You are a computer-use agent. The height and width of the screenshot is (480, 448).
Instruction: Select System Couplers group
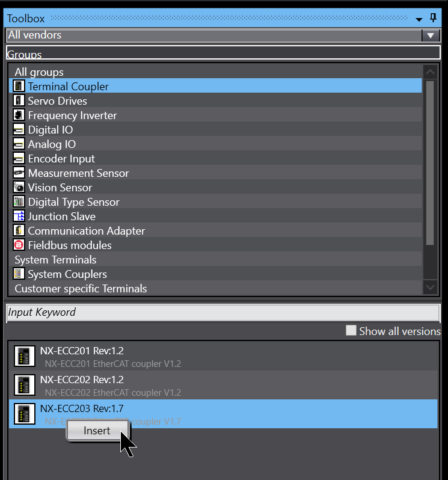tap(215, 274)
